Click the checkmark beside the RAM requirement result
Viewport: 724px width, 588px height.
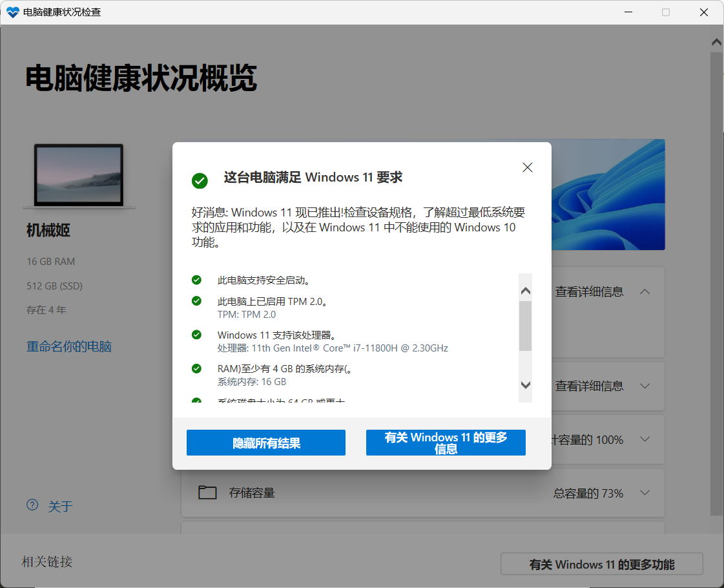click(196, 368)
